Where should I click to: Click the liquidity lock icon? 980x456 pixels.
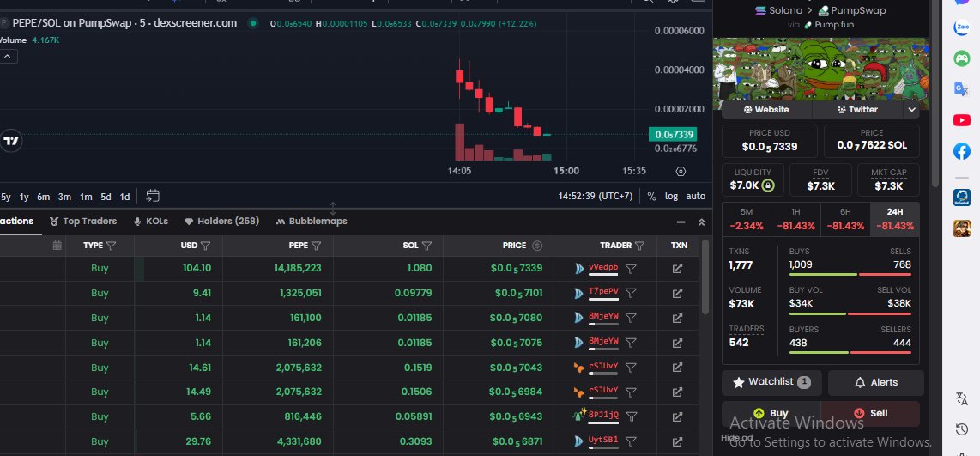click(768, 185)
